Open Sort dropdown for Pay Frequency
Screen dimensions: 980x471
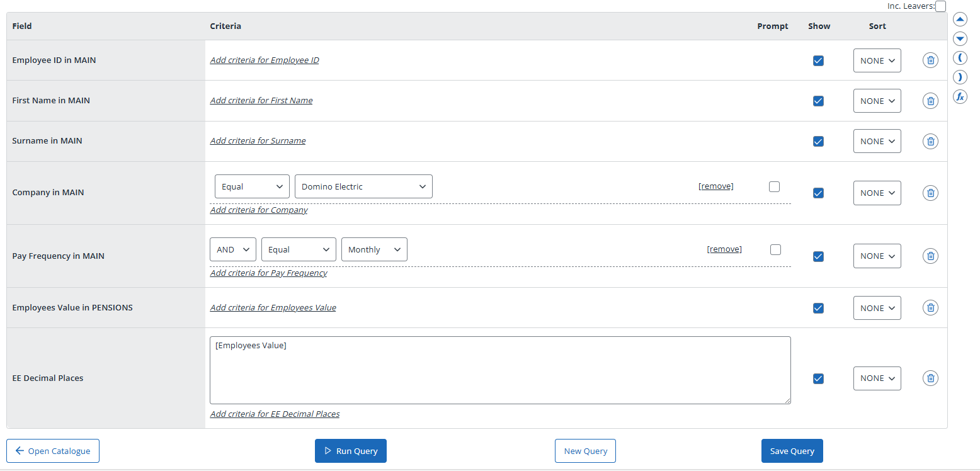coord(877,256)
